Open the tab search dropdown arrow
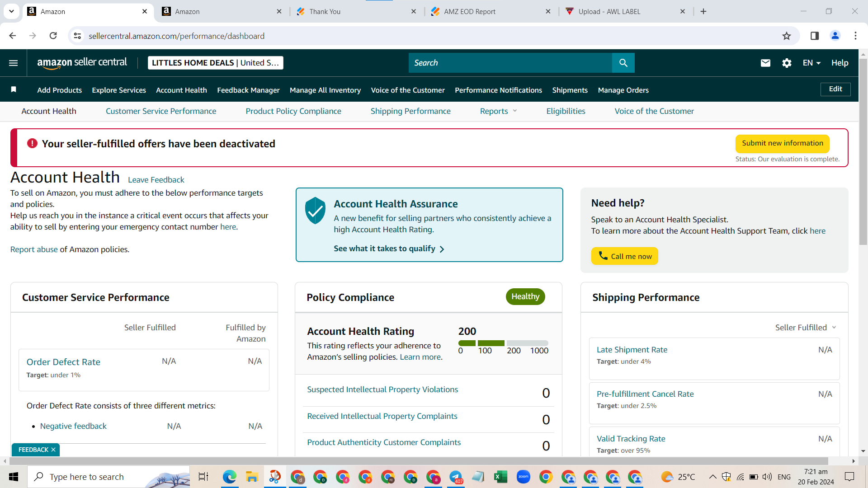868x488 pixels. (x=11, y=11)
